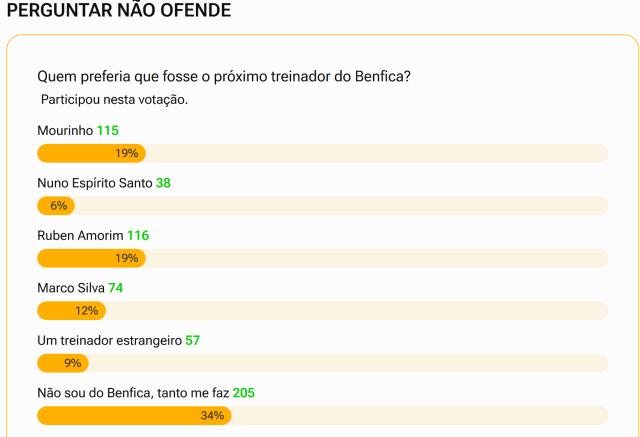Click the 12% result bar

(71, 311)
